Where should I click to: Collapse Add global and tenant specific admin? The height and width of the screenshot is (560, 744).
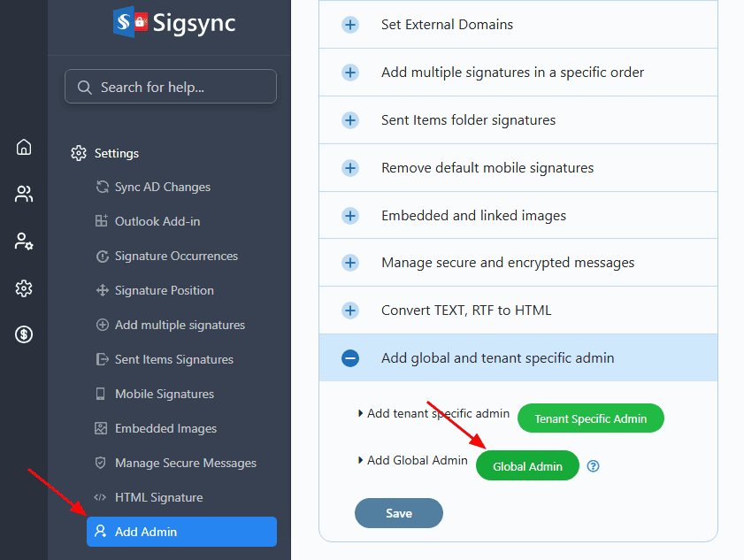coord(350,358)
